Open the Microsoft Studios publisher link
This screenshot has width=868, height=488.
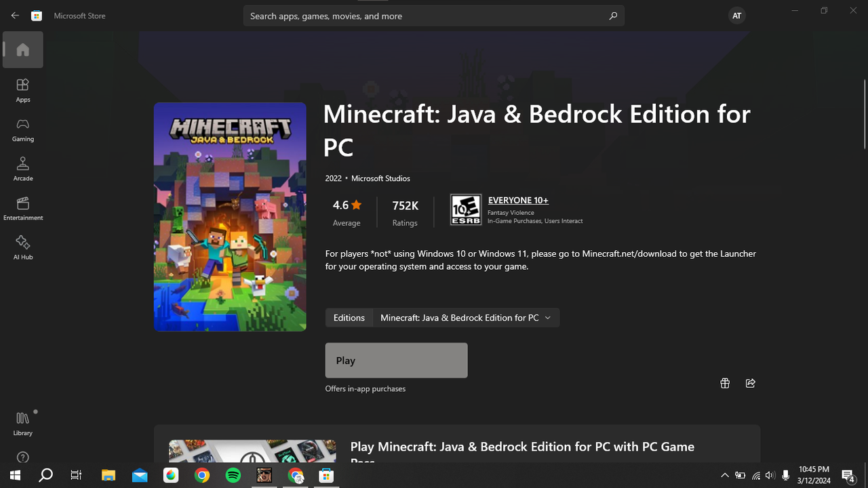380,178
